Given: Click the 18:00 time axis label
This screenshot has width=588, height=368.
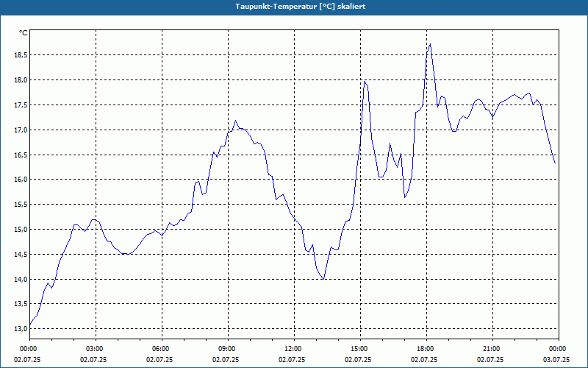Looking at the screenshot, I should pos(426,349).
